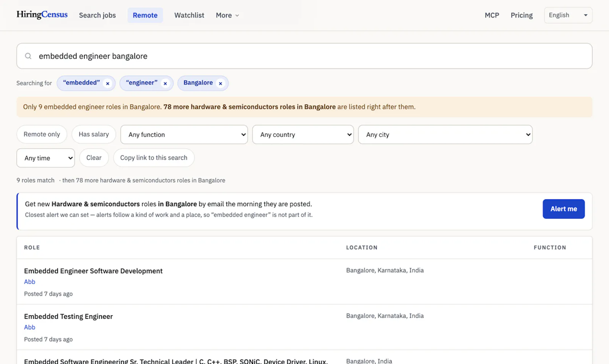Open Abb link under Embedded Engineer Software Development
The height and width of the screenshot is (364, 609).
(x=30, y=282)
